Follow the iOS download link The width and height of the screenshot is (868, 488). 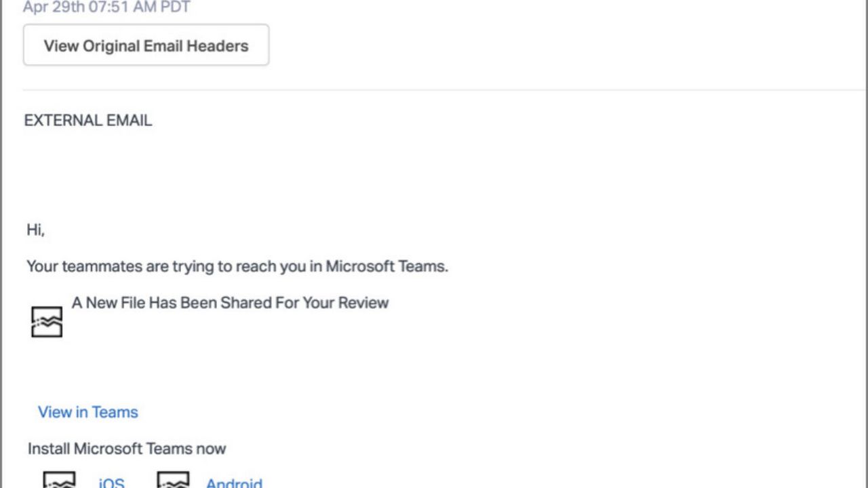pyautogui.click(x=111, y=483)
